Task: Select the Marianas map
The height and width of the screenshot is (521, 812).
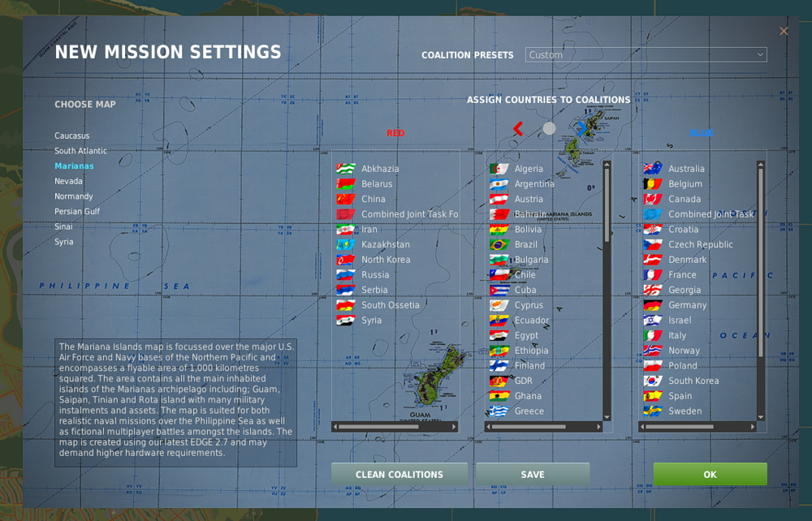Action: 74,166
